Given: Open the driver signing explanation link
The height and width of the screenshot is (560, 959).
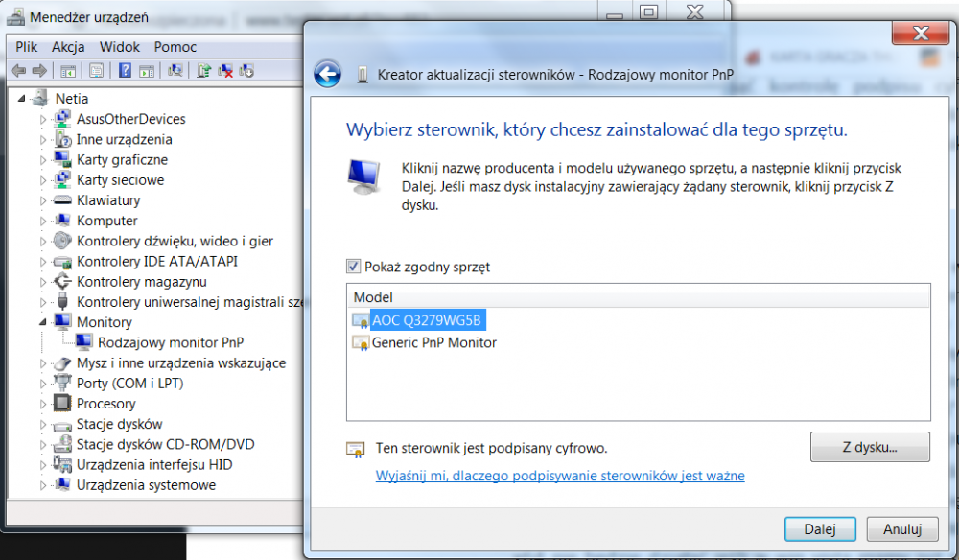Looking at the screenshot, I should [560, 476].
